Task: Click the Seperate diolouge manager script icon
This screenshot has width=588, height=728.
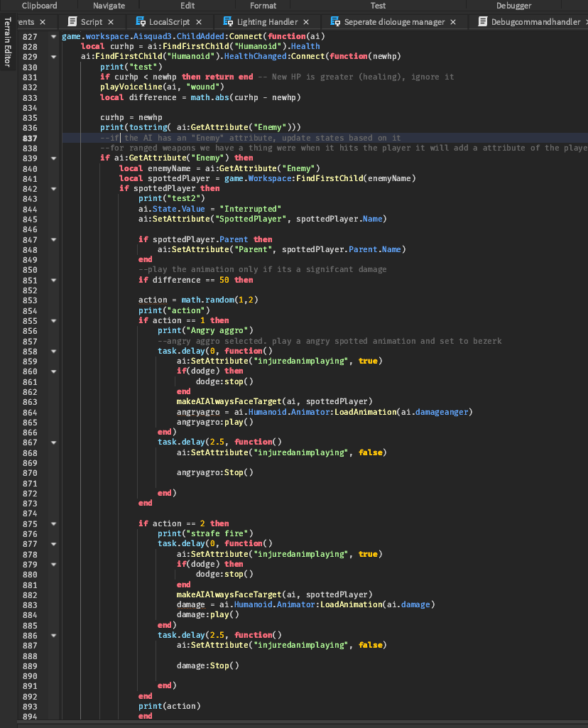Action: tap(335, 21)
